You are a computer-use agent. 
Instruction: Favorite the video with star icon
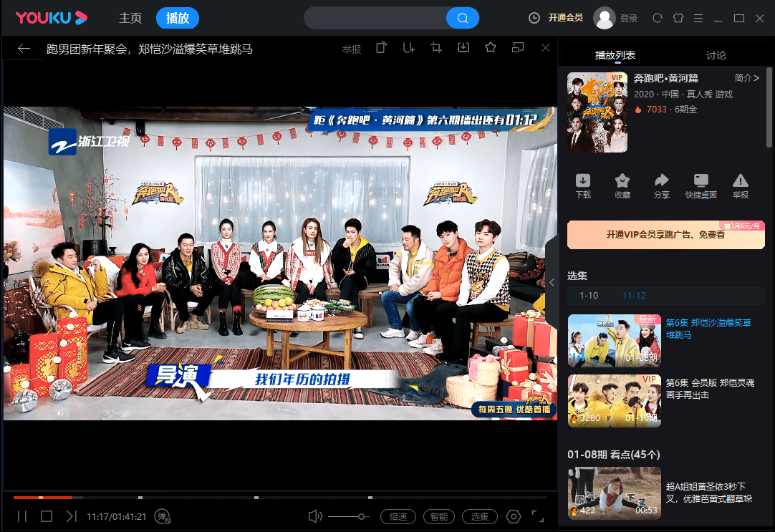pos(491,47)
